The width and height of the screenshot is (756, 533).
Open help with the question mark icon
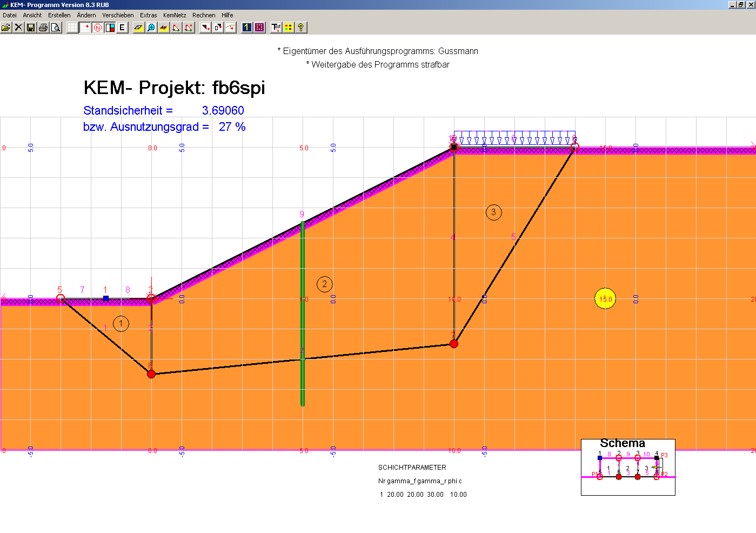301,27
